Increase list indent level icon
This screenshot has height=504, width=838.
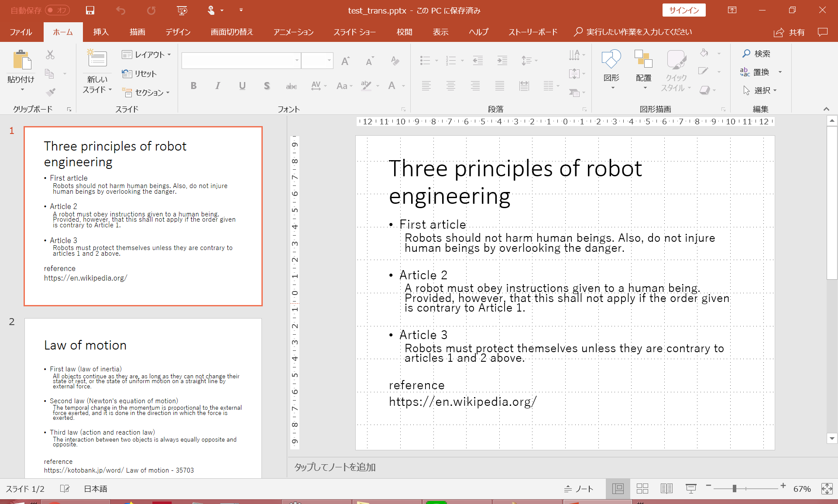(x=502, y=61)
